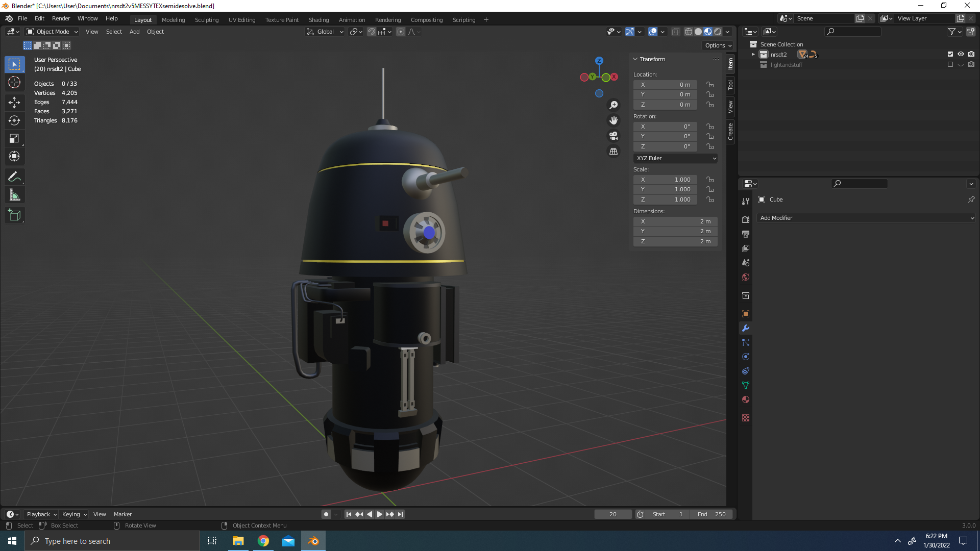Click the zoom magnifier viewport control

tap(614, 105)
